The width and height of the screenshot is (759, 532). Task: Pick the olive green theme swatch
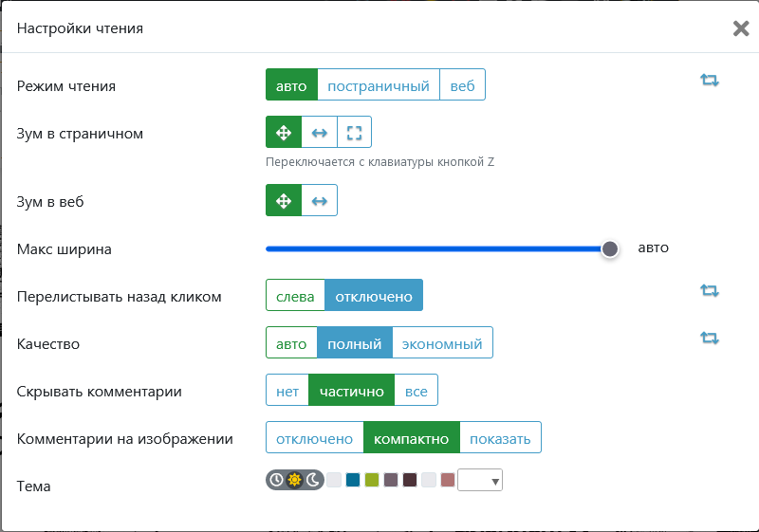click(x=372, y=481)
